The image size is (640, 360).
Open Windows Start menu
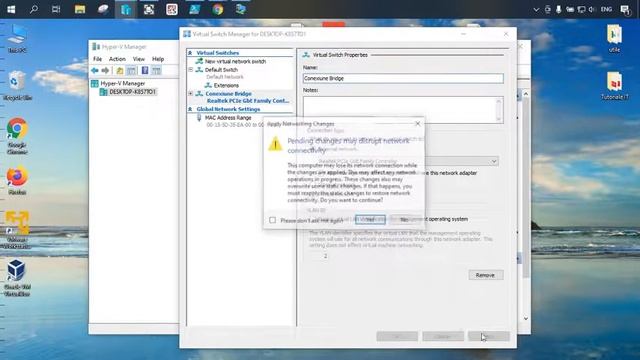[11, 9]
